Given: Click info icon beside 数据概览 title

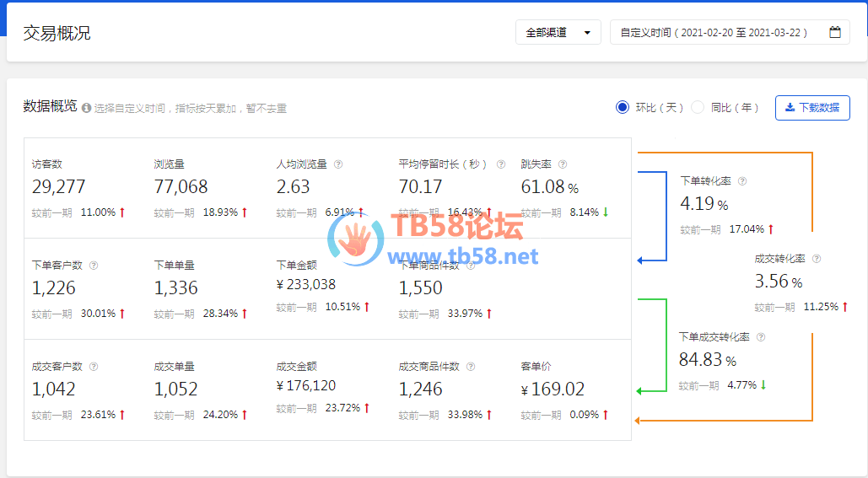Looking at the screenshot, I should tap(86, 108).
